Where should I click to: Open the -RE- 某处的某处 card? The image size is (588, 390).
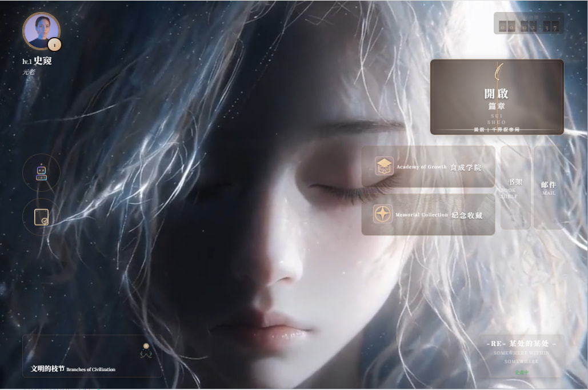pos(521,356)
